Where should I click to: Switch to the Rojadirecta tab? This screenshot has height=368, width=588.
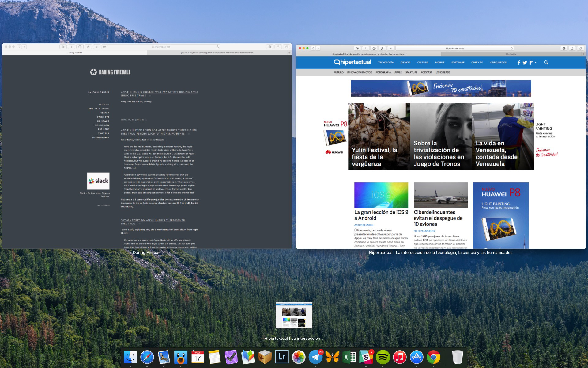(217, 52)
